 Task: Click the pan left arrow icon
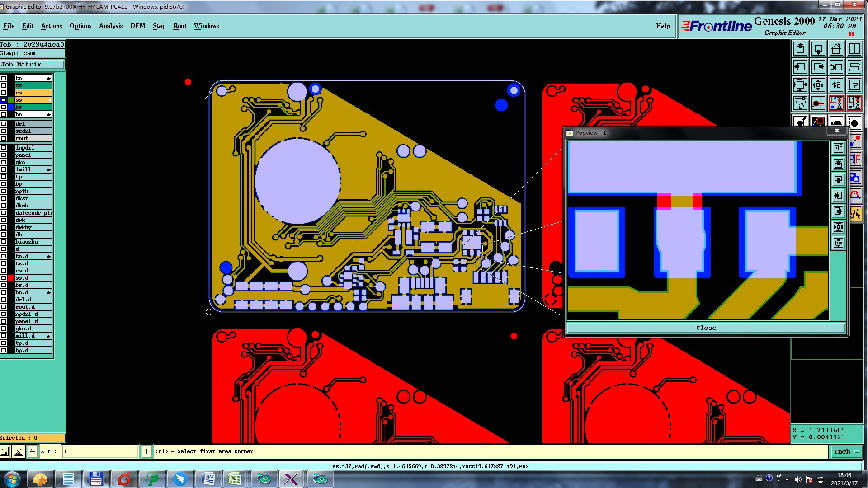tap(800, 67)
